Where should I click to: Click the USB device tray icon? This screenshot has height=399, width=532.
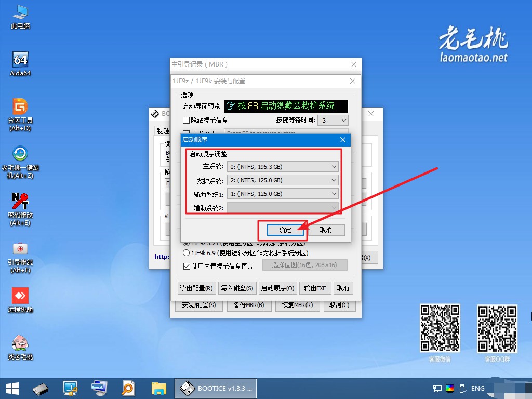tap(462, 389)
